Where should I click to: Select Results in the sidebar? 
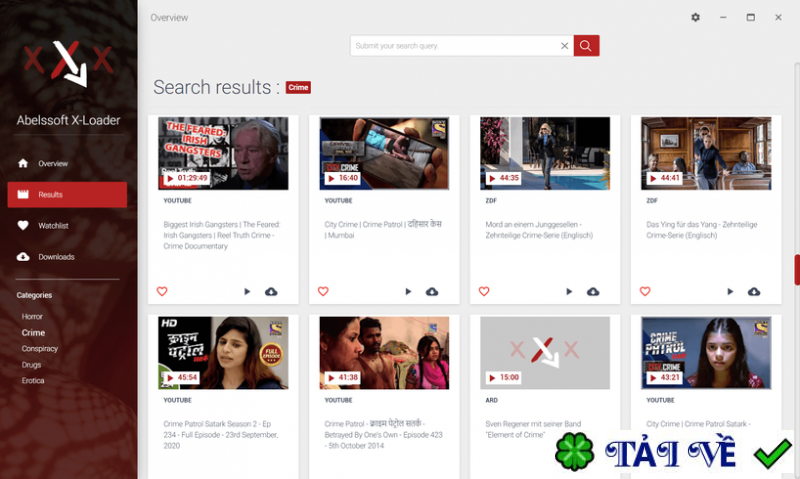[x=67, y=194]
